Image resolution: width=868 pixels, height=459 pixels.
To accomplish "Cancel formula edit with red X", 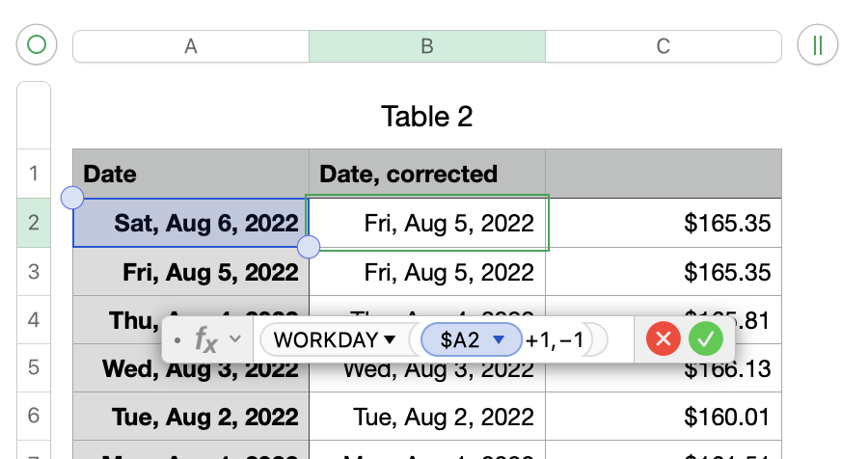I will 663,338.
